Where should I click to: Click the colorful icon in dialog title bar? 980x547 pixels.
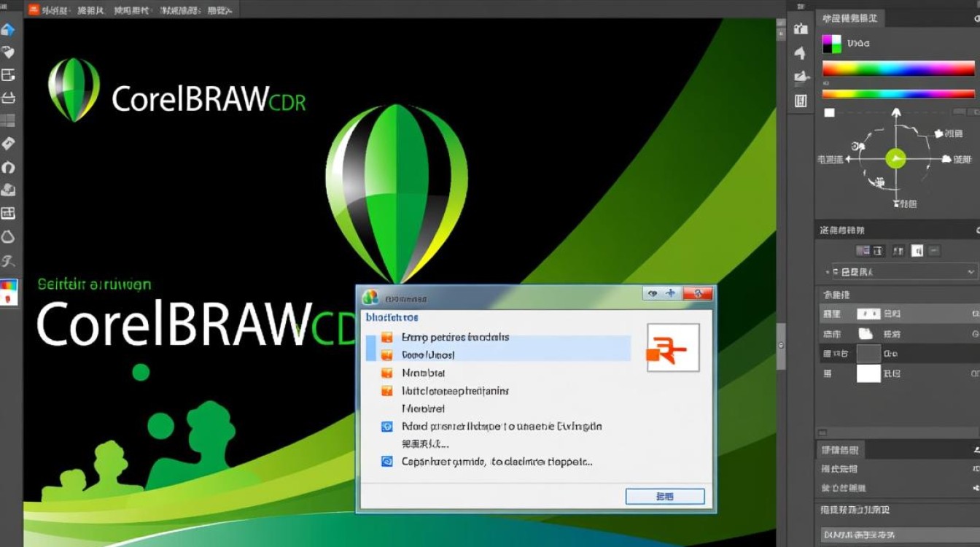[370, 296]
